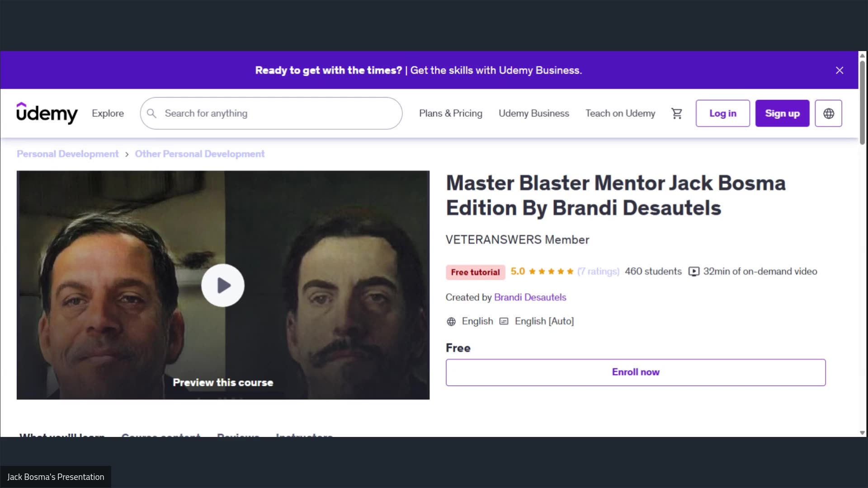Click Teach on Udemy
This screenshot has width=868, height=488.
620,113
